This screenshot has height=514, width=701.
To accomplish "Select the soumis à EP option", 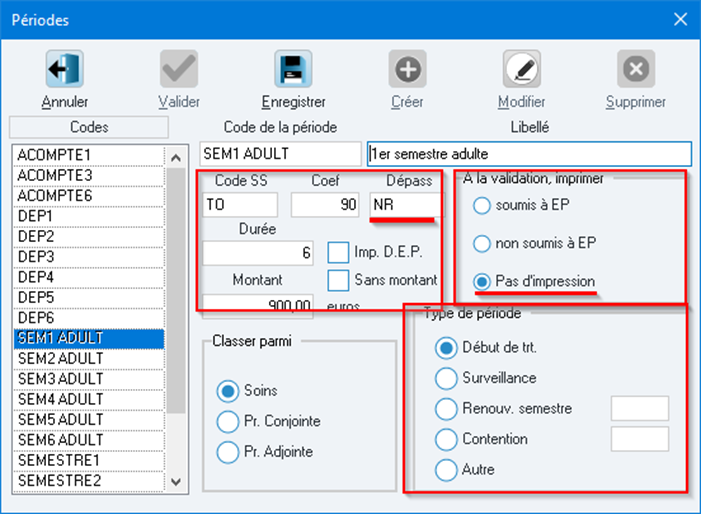I will pos(481,206).
